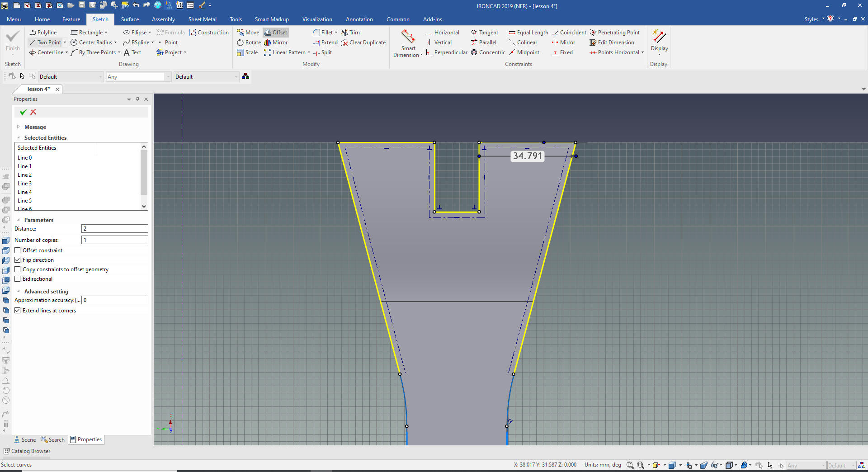Viewport: 868px width, 472px height.
Task: Enable the Offset constraint checkbox
Action: 18,250
